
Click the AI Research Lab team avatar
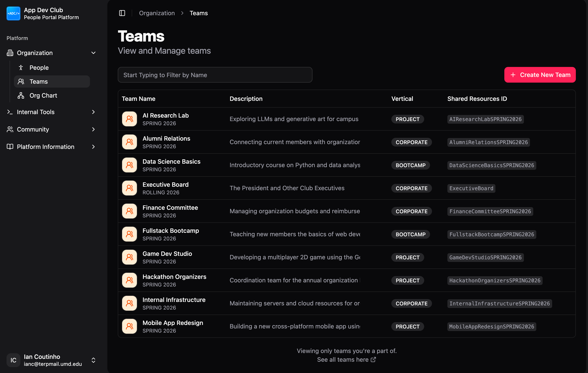(130, 119)
